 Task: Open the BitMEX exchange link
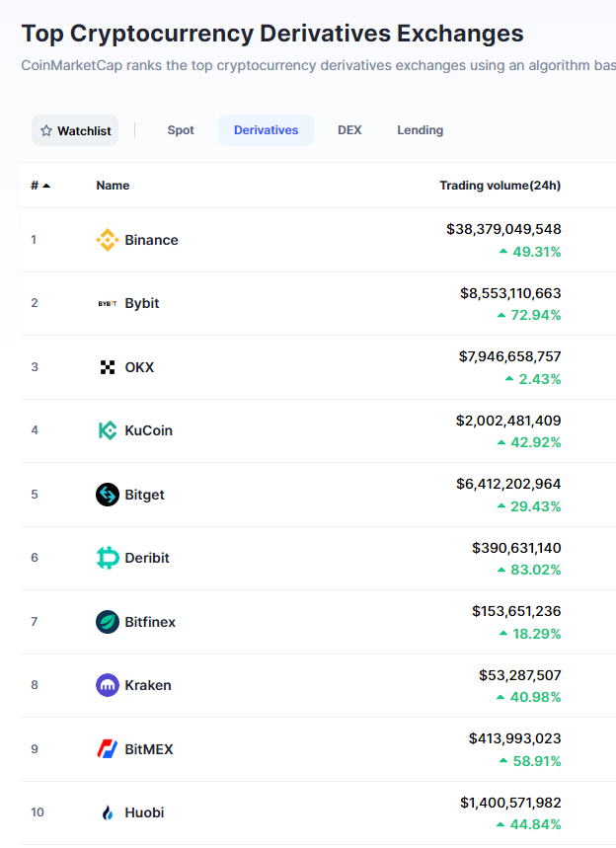pyautogui.click(x=149, y=749)
